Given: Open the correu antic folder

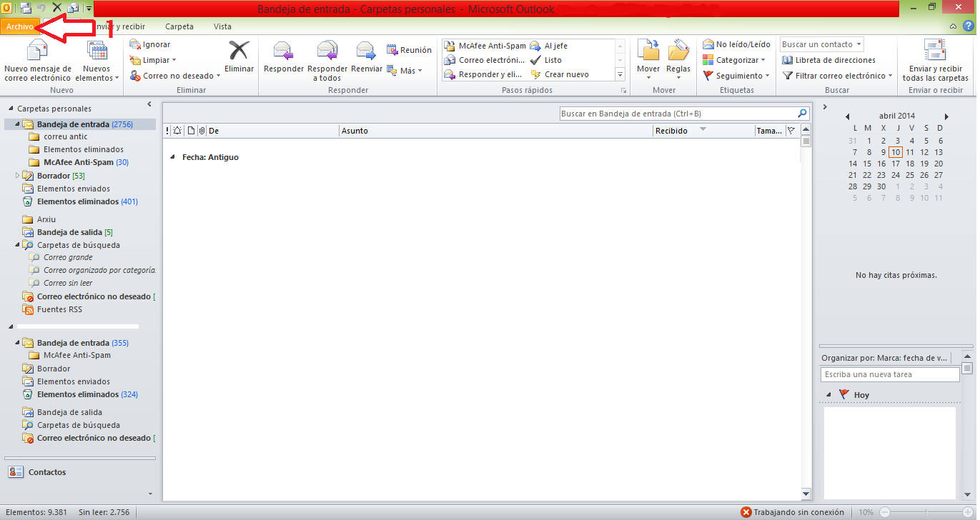Looking at the screenshot, I should [x=66, y=136].
